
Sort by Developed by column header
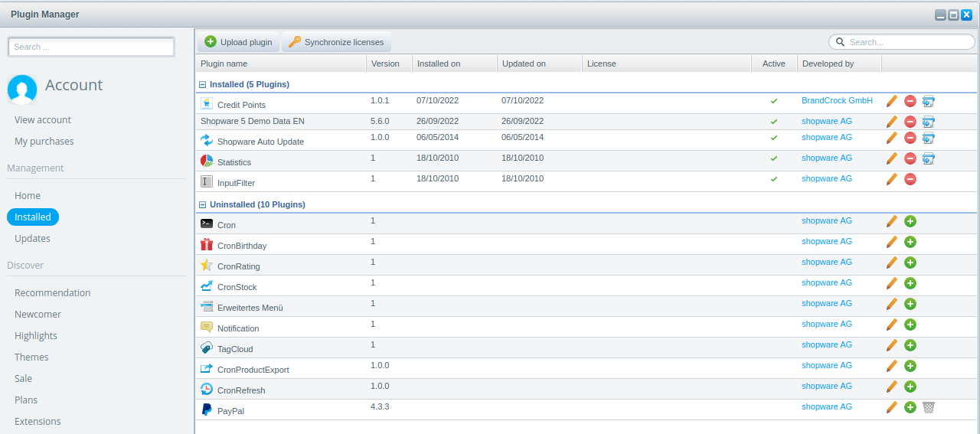point(839,64)
